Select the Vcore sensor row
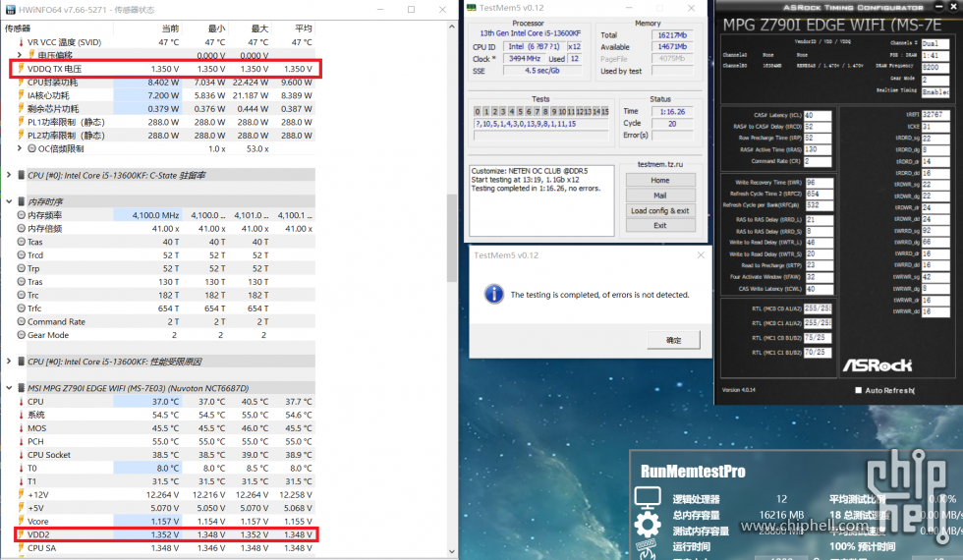 pos(165,522)
